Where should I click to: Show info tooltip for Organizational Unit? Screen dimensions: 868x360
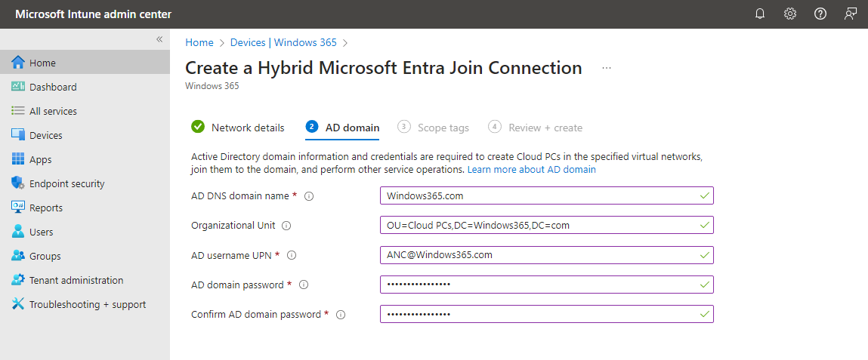[x=286, y=226]
